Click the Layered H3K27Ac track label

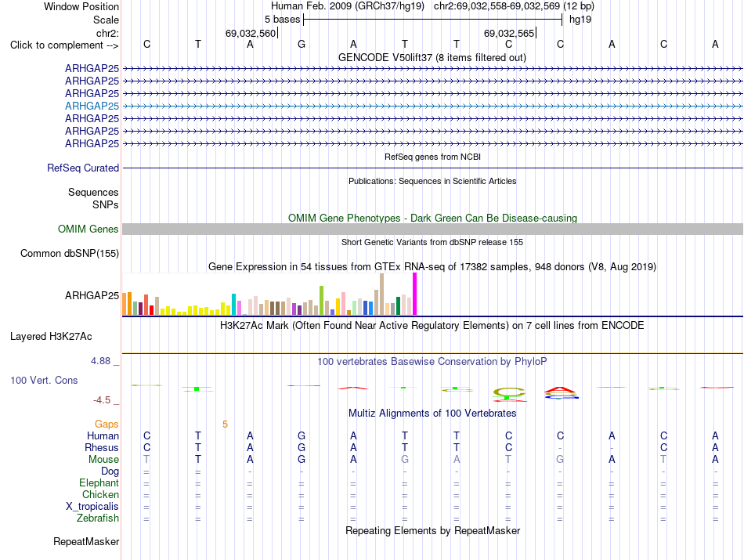pyautogui.click(x=51, y=337)
